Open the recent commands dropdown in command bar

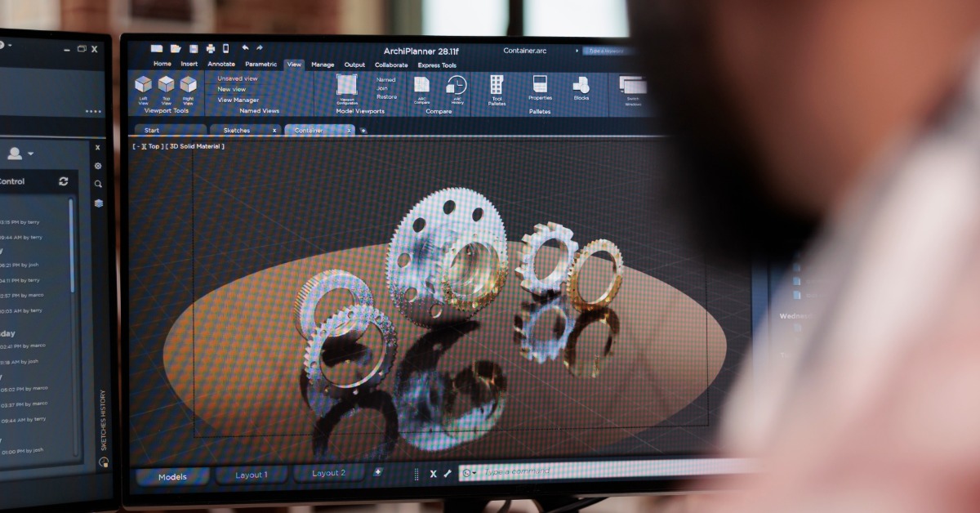tap(470, 473)
